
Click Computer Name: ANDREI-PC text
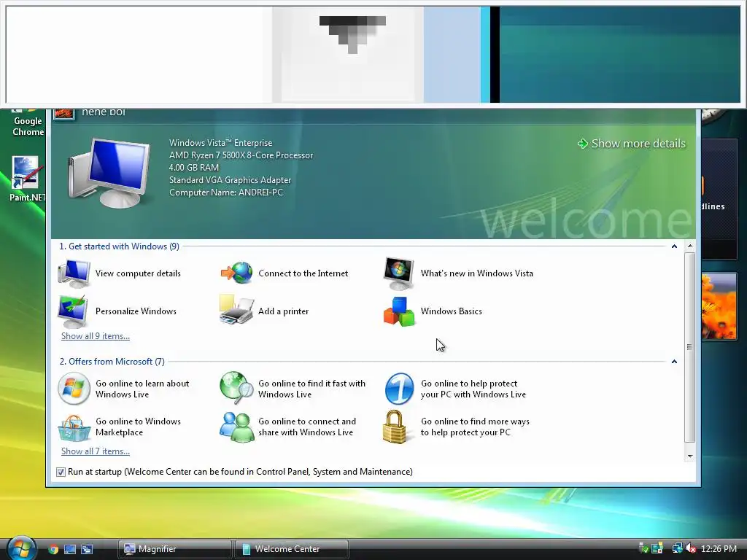point(226,192)
